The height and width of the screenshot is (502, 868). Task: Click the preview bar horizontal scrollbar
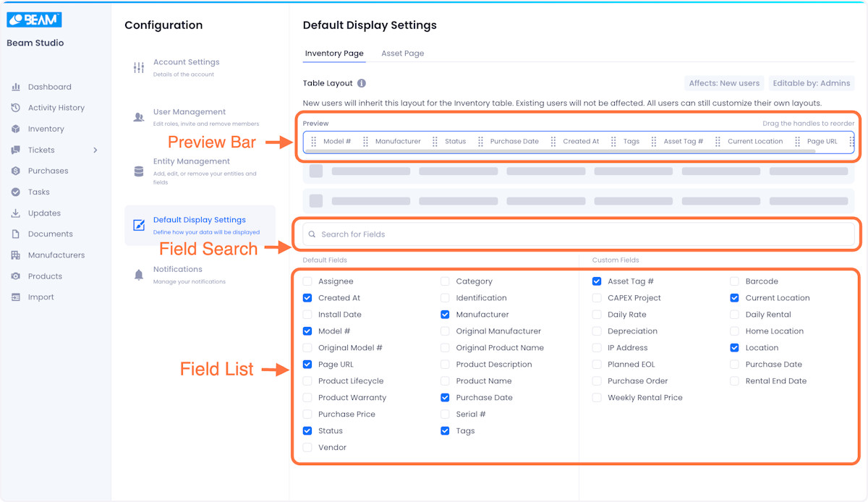click(x=560, y=151)
